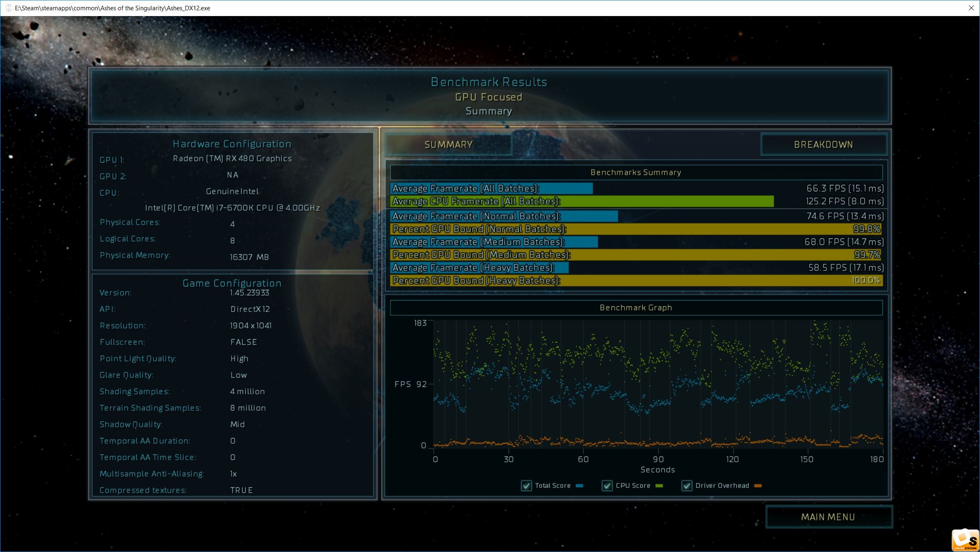The image size is (980, 552).
Task: Select Percent GPU Bound (Normal Batches) bar
Action: [636, 229]
